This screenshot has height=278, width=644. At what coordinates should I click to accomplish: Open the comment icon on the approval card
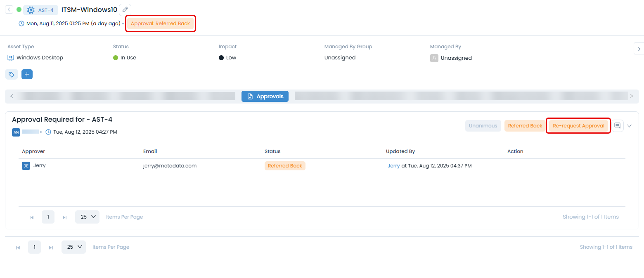tap(618, 126)
